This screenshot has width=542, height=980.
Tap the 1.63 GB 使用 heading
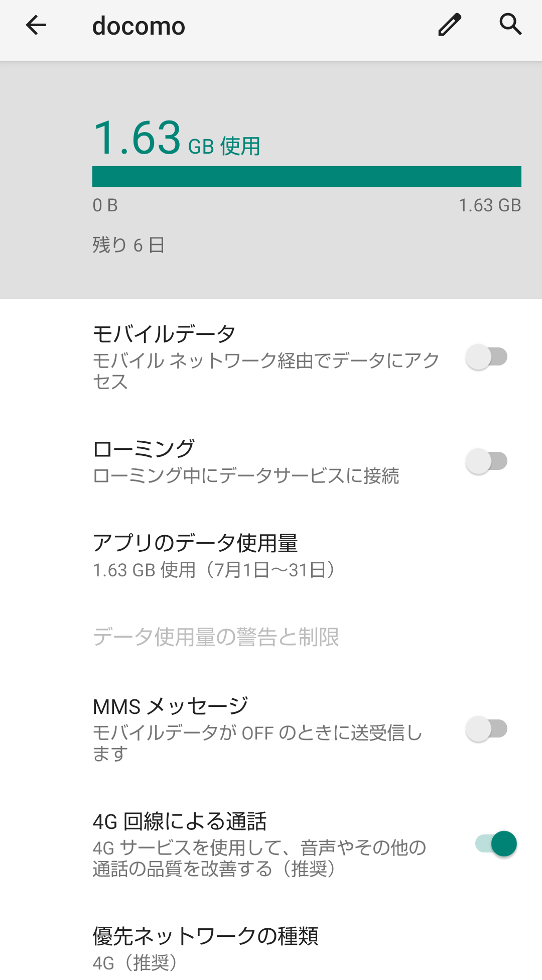[x=177, y=139]
